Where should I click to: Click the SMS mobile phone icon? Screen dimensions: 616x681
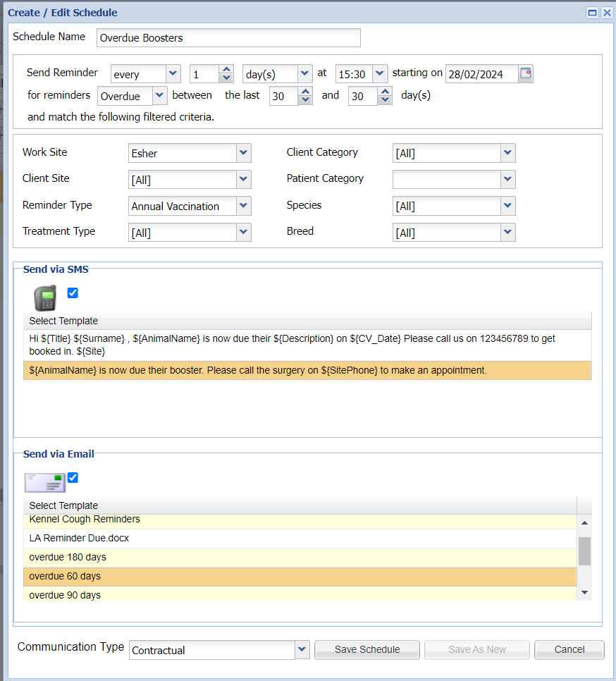45,298
